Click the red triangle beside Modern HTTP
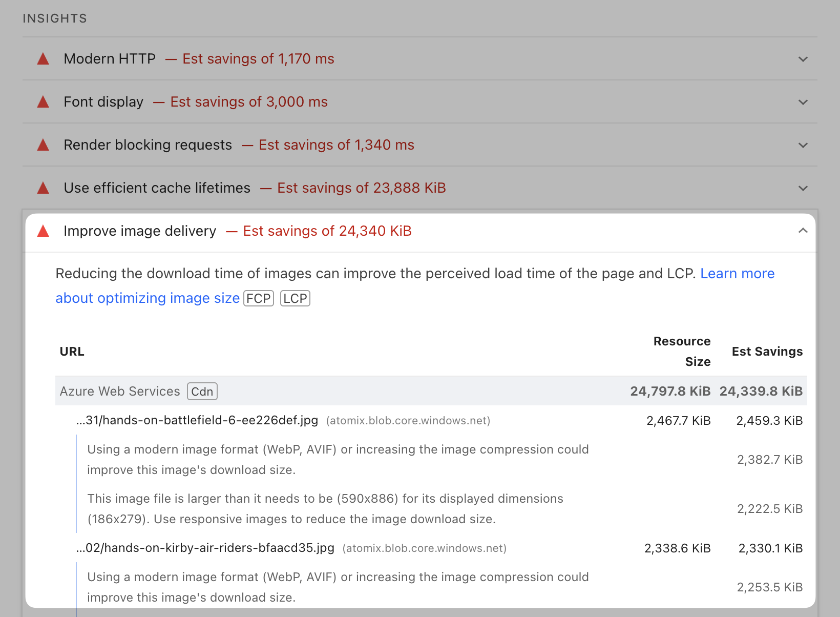Image resolution: width=840 pixels, height=617 pixels. 43,59
